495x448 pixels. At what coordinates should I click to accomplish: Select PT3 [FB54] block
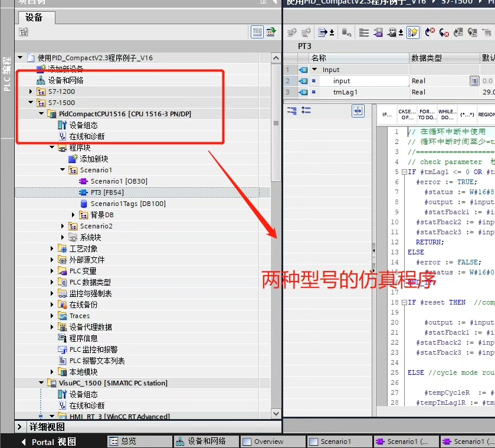point(107,192)
